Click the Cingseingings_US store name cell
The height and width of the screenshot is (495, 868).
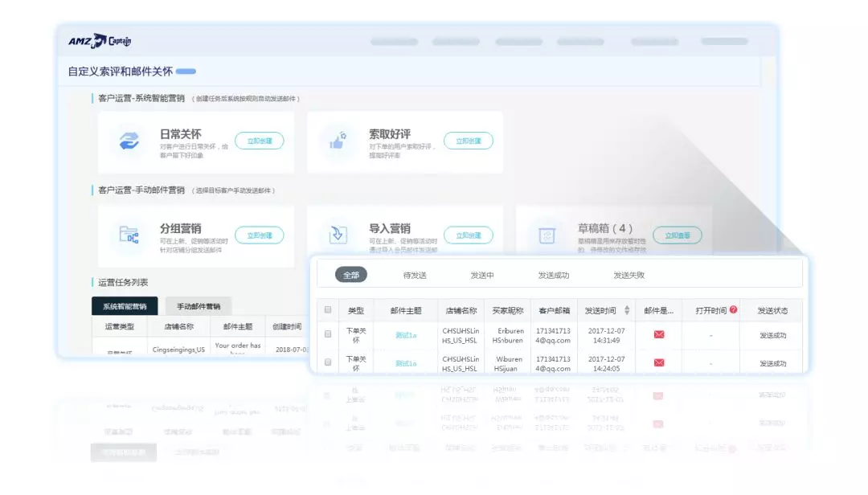tap(178, 350)
